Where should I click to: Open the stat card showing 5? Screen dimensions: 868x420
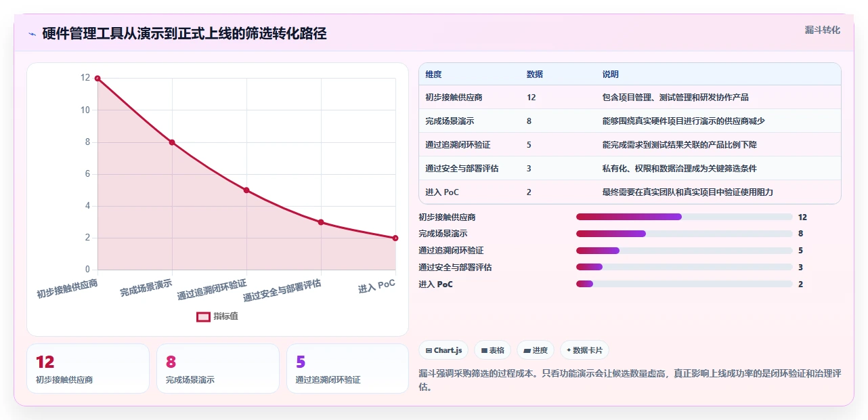pos(348,369)
